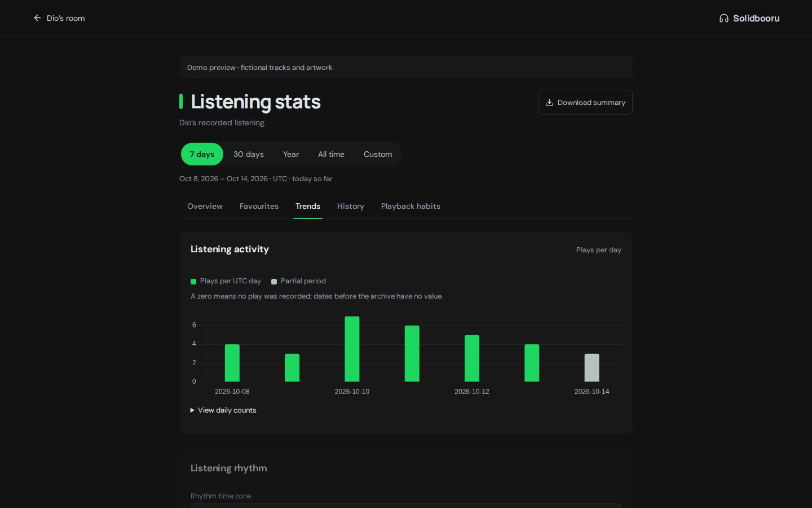Open the Overview tab
Screen dimensions: 812x508
(205, 207)
